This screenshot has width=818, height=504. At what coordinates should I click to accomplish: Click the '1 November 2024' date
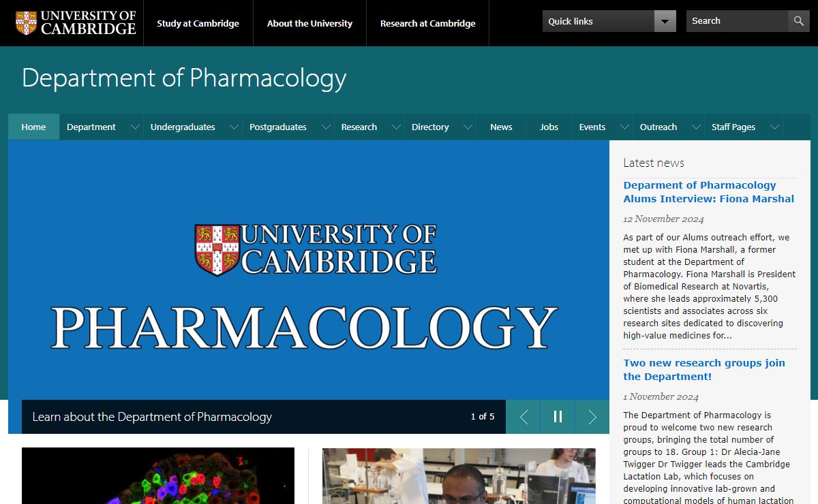pos(661,397)
